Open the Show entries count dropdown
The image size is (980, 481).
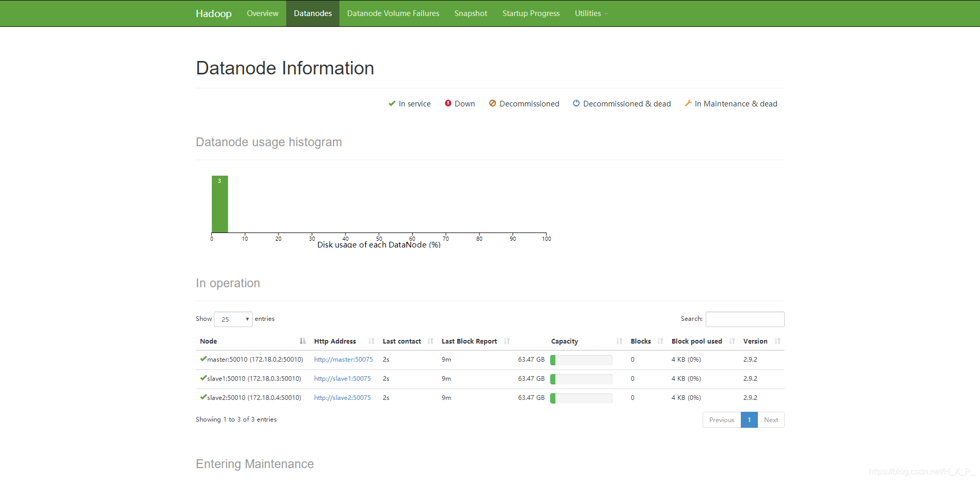coord(233,319)
